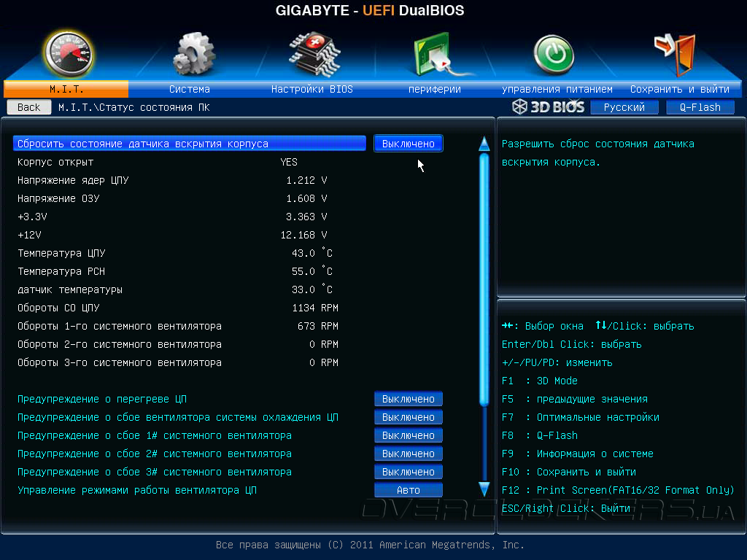Viewport: 747px width, 560px height.
Task: Open case-intrusion reset Выключено dropdown
Action: 409,144
